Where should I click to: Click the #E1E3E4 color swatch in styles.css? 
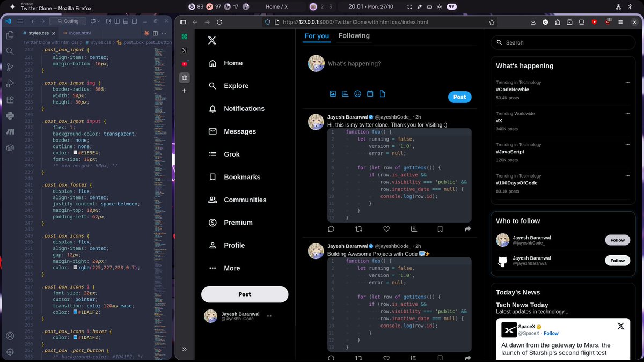point(75,153)
